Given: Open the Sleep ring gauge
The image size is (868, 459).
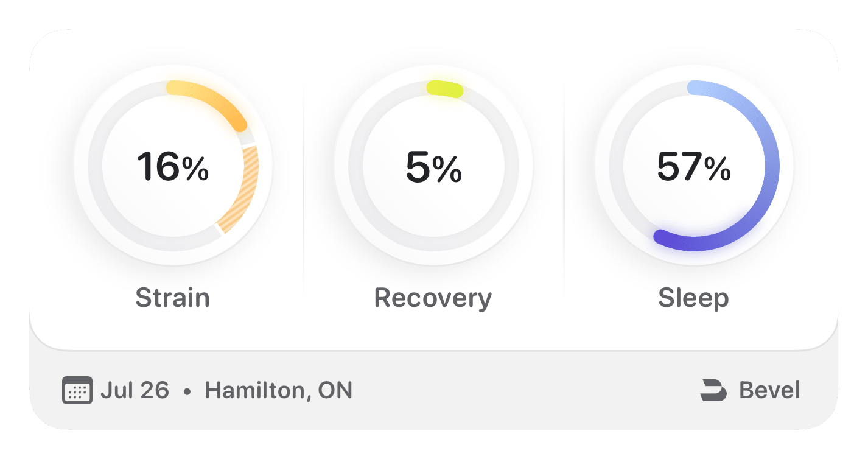Looking at the screenshot, I should coord(694,166).
